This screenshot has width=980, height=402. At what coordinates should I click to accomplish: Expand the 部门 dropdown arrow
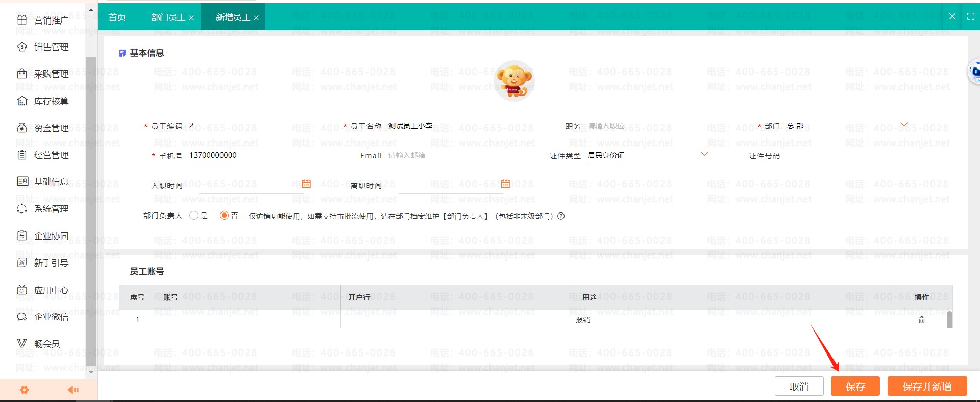coord(904,124)
